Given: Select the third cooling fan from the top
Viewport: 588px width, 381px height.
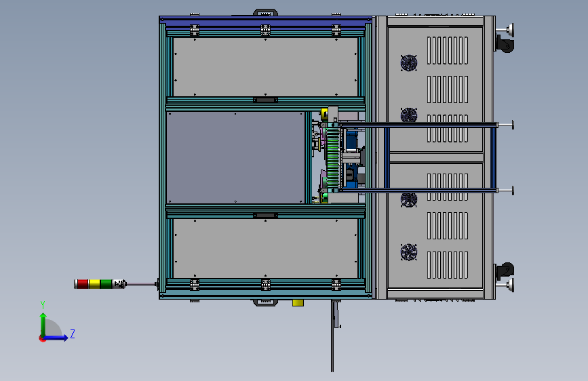Looking at the screenshot, I should point(409,200).
